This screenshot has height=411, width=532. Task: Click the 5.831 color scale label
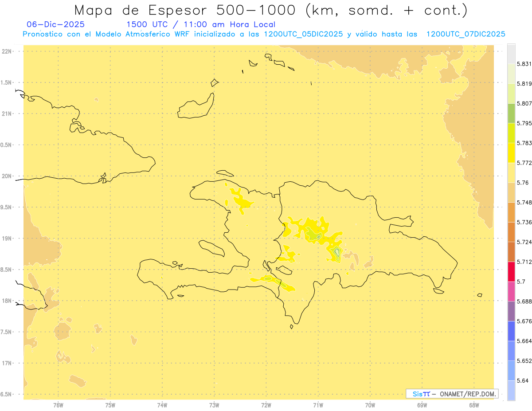click(x=524, y=64)
